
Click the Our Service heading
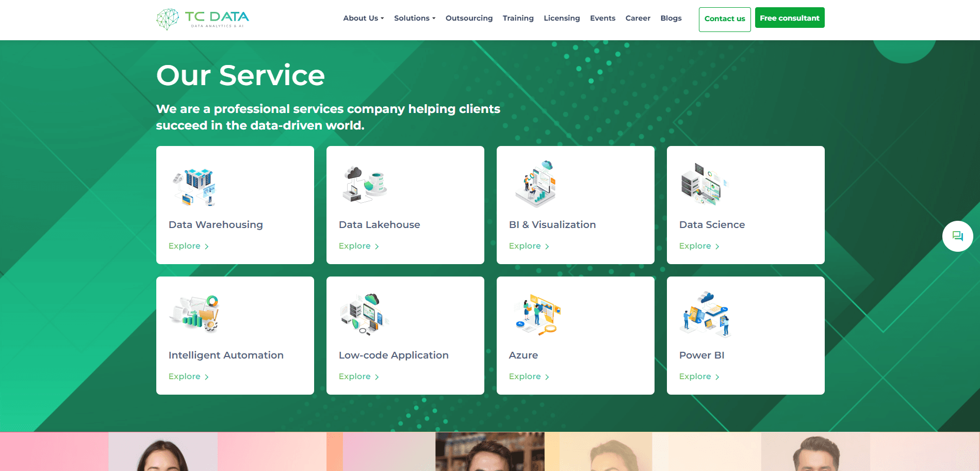240,75
